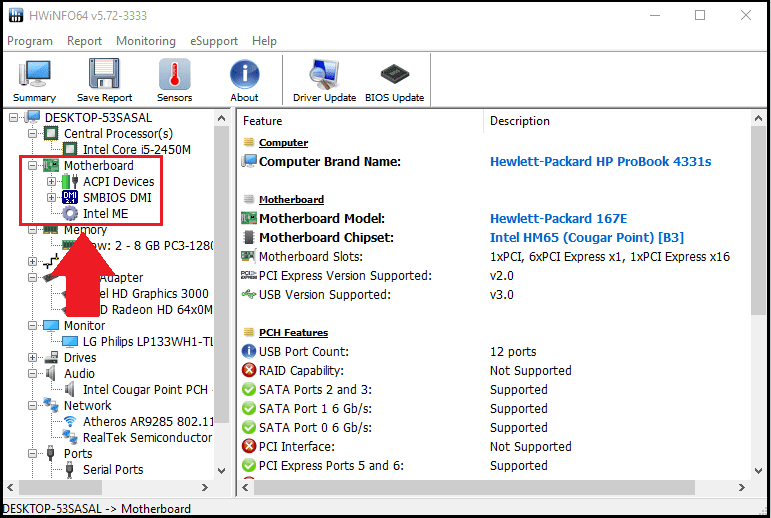Select Intel Core i5-2450M processor item

point(136,150)
